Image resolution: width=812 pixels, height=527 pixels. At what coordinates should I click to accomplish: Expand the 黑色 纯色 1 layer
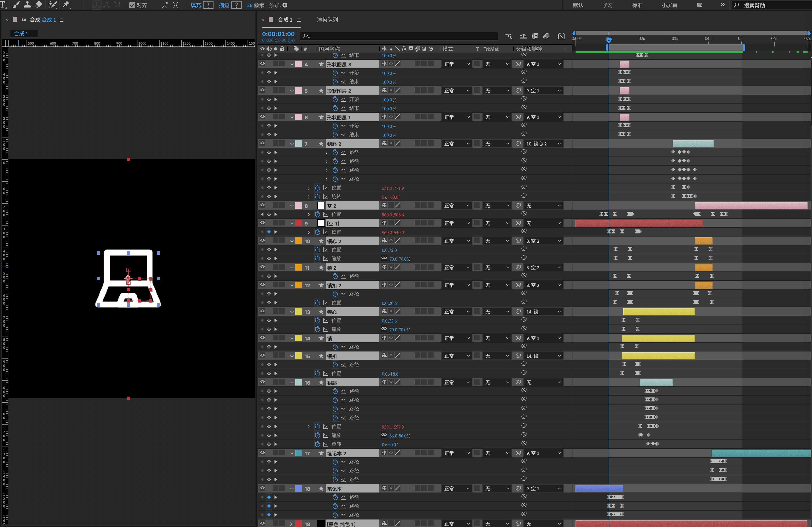(291, 524)
